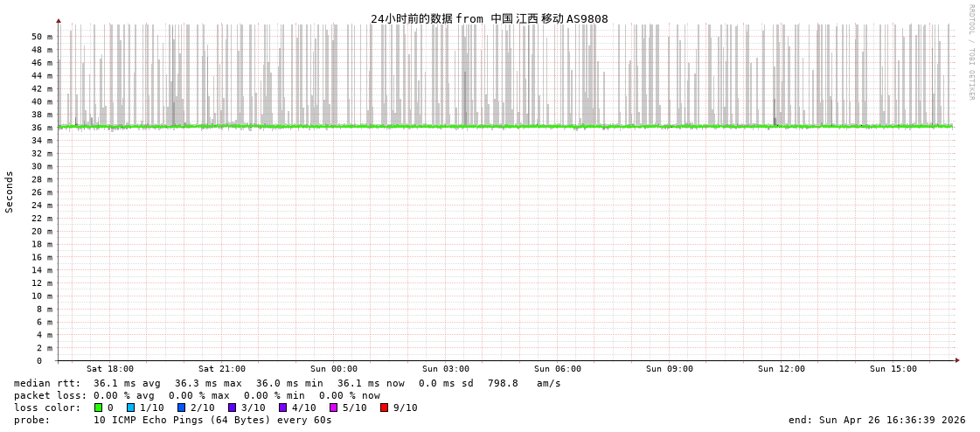Select the violet 4/10 loss swatch

coord(283,408)
